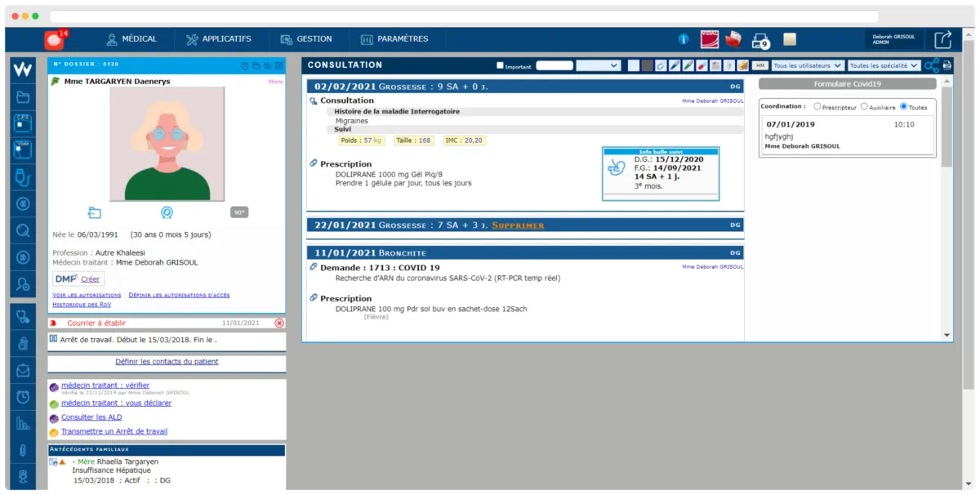Select the Prescripteur radio button
The image size is (980, 495).
point(817,106)
